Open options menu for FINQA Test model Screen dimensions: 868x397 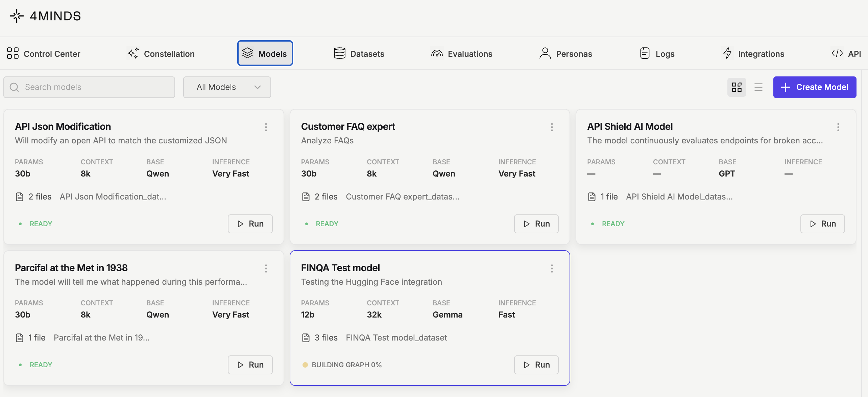click(x=552, y=268)
